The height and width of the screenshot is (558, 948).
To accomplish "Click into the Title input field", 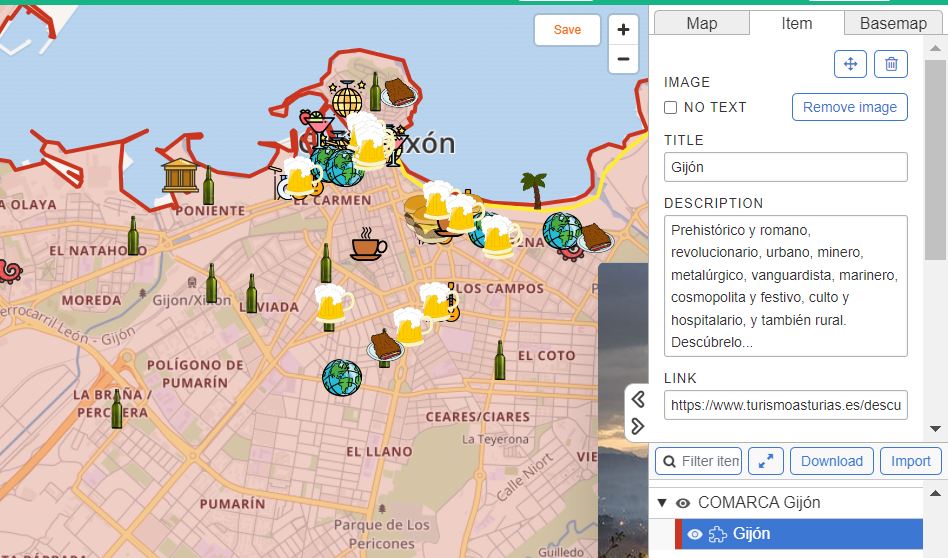I will click(x=785, y=167).
